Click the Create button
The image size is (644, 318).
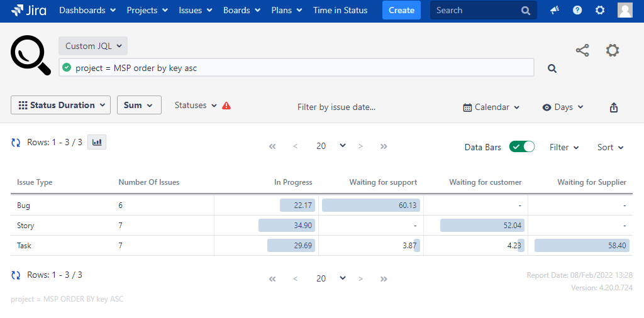(401, 10)
